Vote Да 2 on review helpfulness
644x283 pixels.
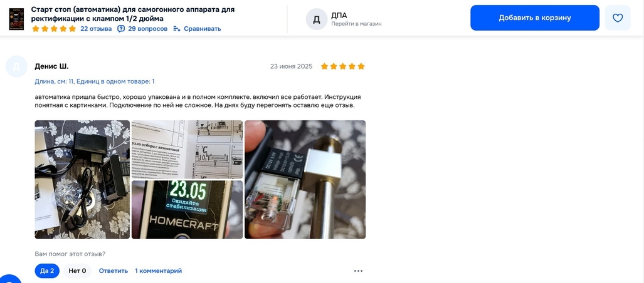tap(47, 270)
